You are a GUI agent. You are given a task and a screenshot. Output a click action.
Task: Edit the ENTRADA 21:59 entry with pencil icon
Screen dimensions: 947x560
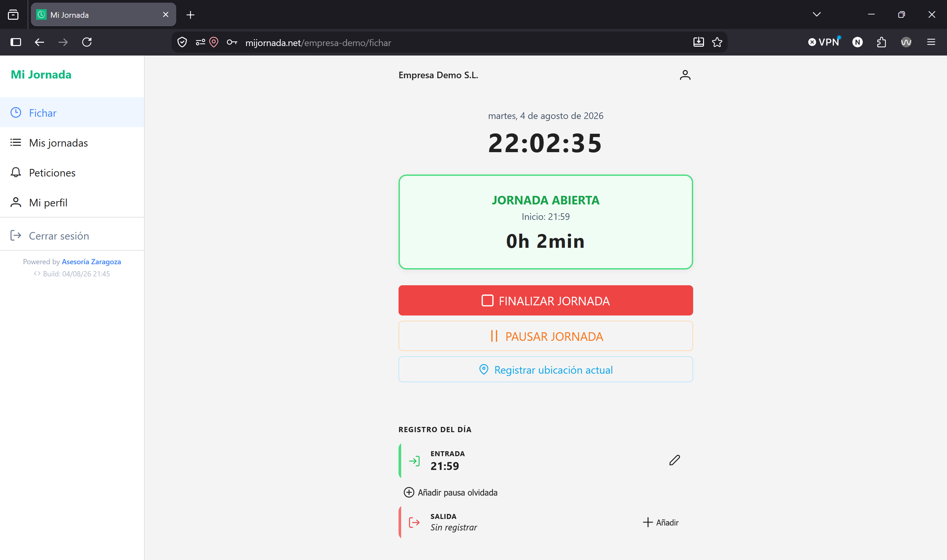click(x=674, y=460)
